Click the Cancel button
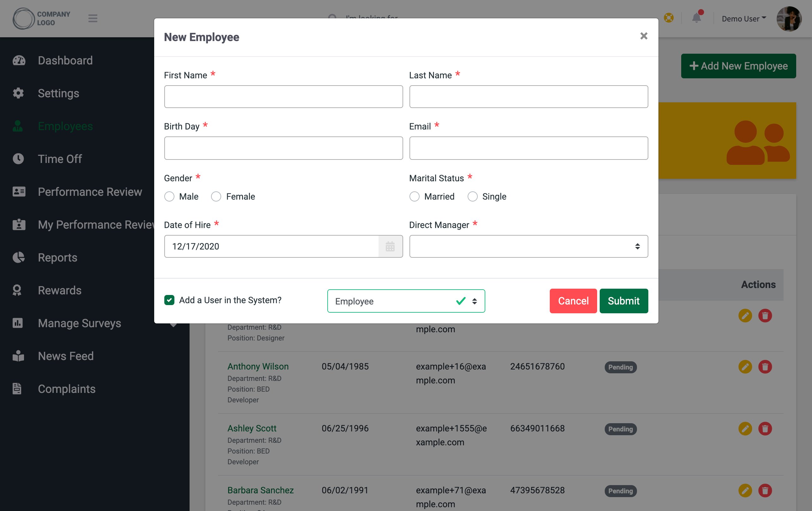Viewport: 812px width, 511px height. coord(573,301)
